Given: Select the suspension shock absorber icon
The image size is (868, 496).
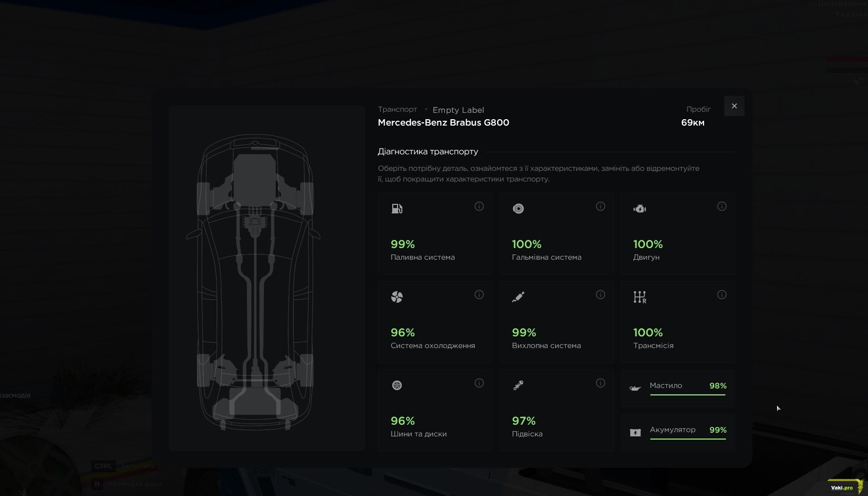Looking at the screenshot, I should tap(518, 385).
